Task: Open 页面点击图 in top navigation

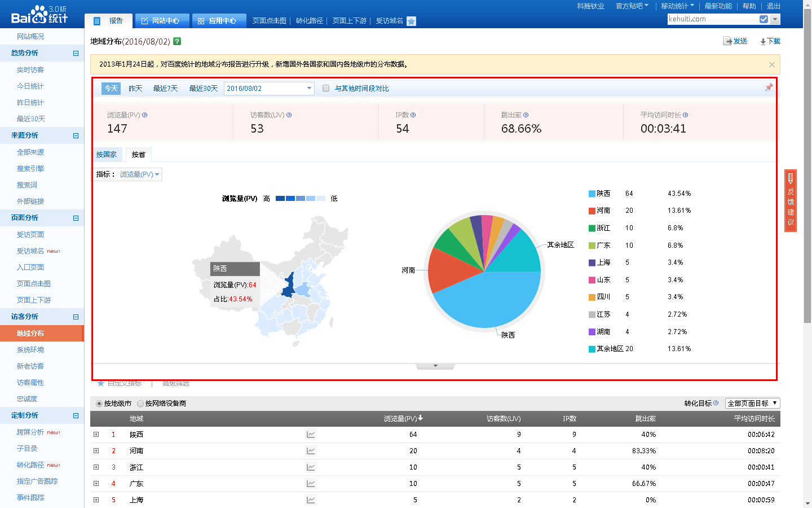Action: click(270, 21)
